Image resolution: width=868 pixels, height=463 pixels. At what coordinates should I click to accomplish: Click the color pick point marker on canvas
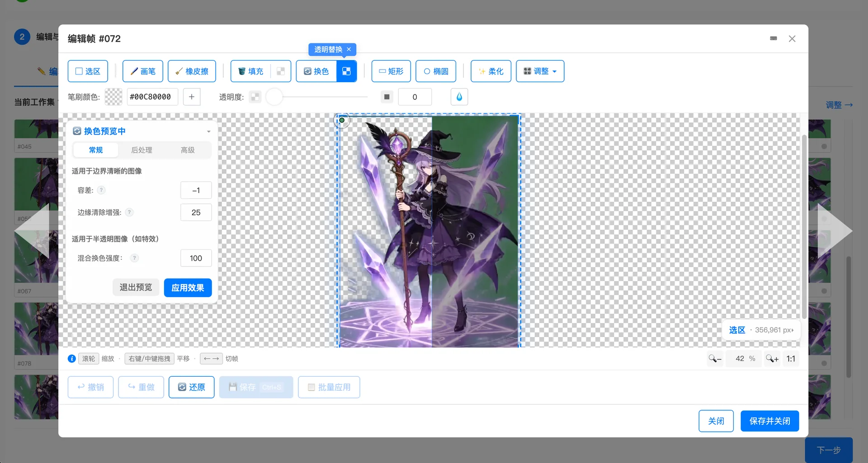(342, 120)
